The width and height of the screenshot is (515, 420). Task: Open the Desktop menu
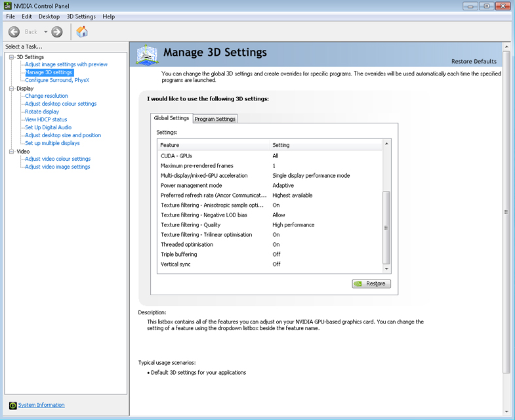[x=49, y=16]
